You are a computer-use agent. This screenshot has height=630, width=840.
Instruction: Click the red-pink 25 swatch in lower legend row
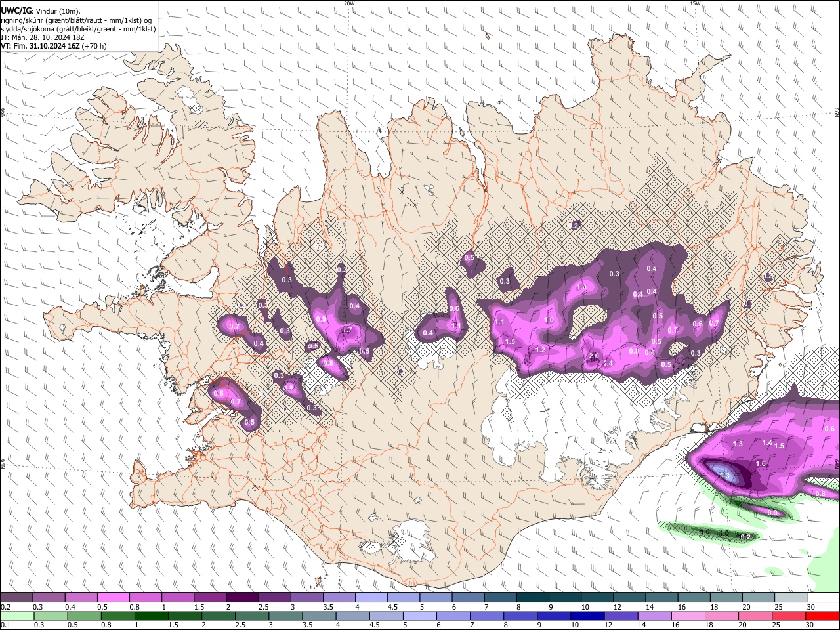789,616
